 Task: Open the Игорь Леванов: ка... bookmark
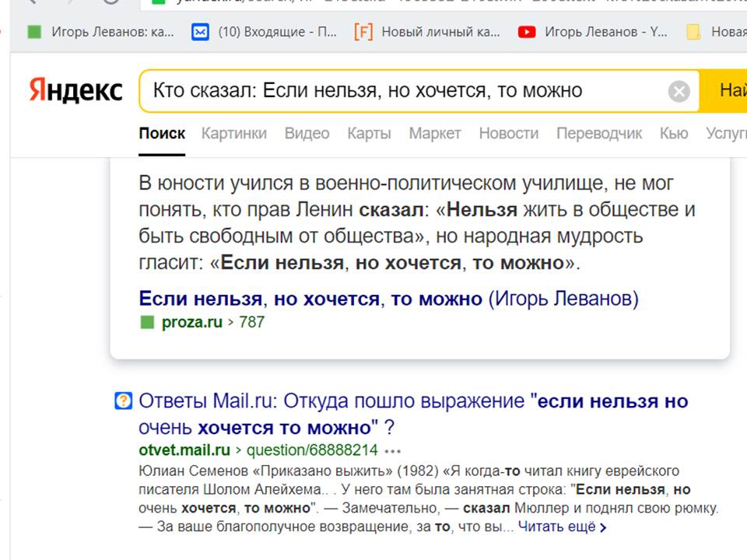pyautogui.click(x=100, y=32)
